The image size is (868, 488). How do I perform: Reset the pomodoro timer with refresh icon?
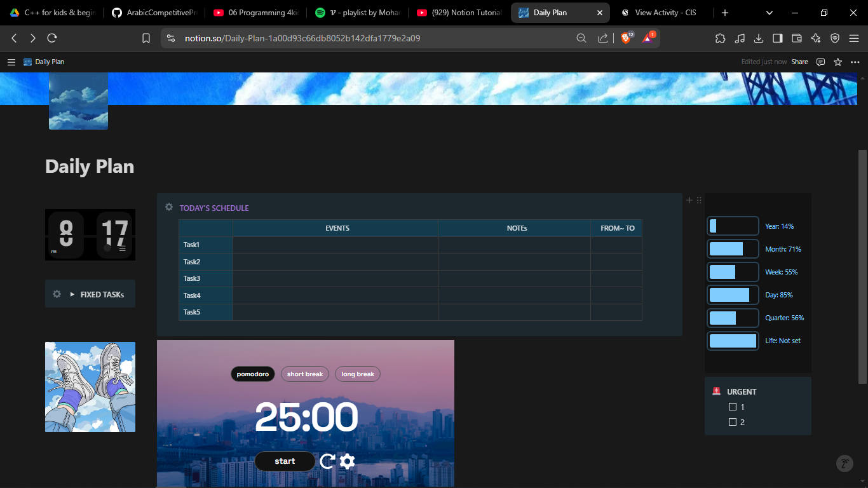[327, 461]
